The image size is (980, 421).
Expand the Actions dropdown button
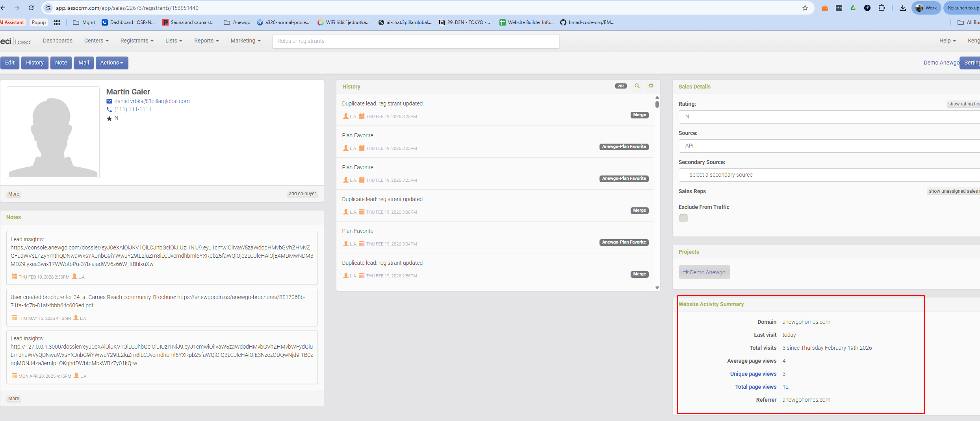click(x=112, y=63)
